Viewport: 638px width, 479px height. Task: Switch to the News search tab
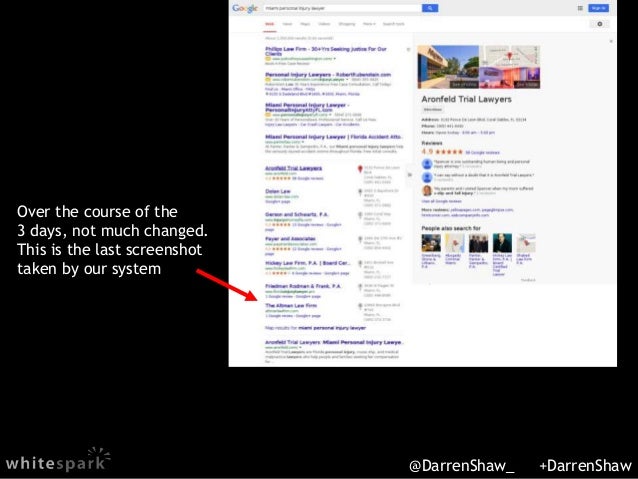click(287, 24)
